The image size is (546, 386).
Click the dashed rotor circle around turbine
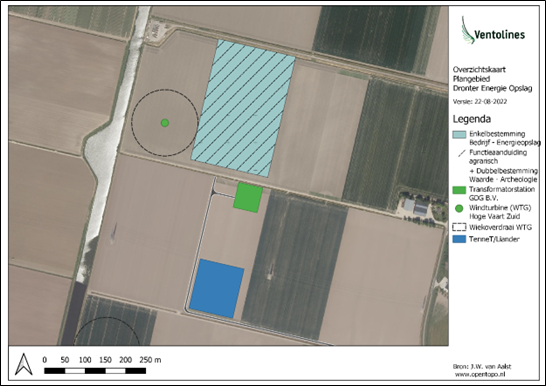tap(165, 123)
